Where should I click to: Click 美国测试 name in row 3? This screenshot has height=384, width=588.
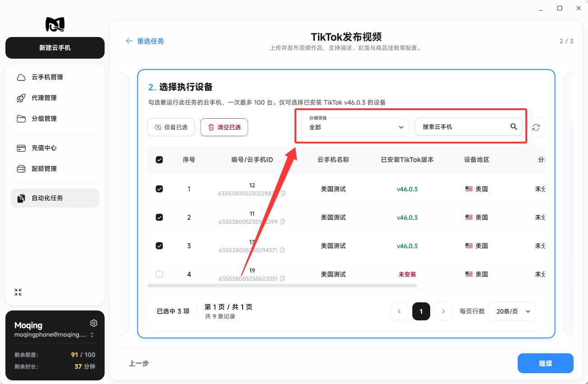click(333, 246)
